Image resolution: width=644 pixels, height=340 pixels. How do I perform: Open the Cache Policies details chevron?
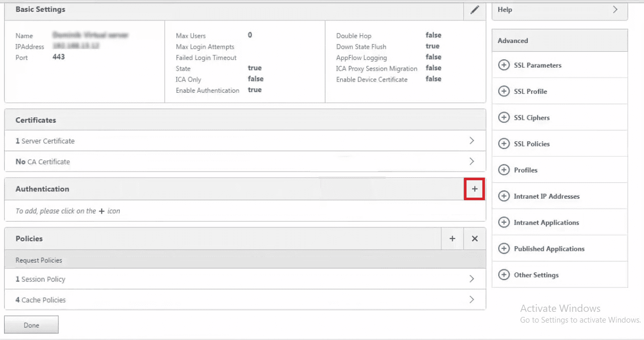point(471,300)
